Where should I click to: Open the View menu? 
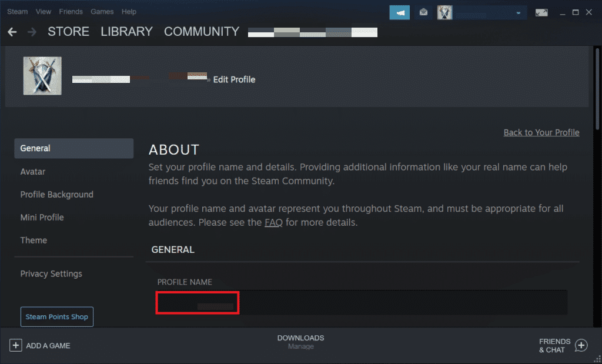44,12
